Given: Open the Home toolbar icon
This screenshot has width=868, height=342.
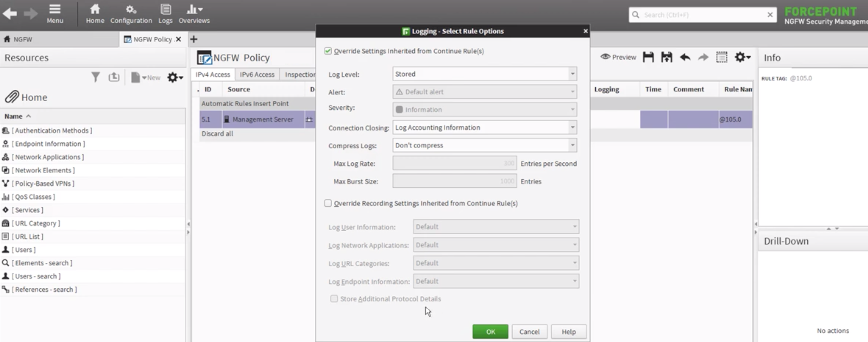Looking at the screenshot, I should tap(95, 14).
